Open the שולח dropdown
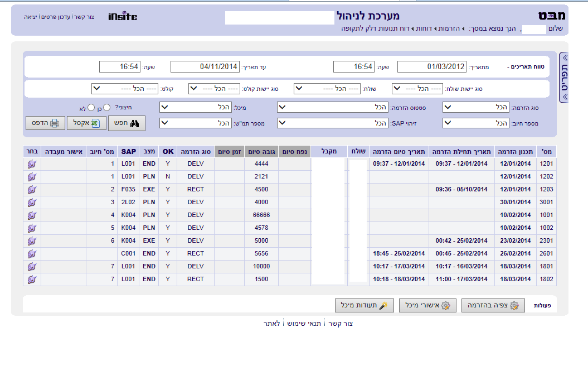588x366 pixels. [327, 89]
